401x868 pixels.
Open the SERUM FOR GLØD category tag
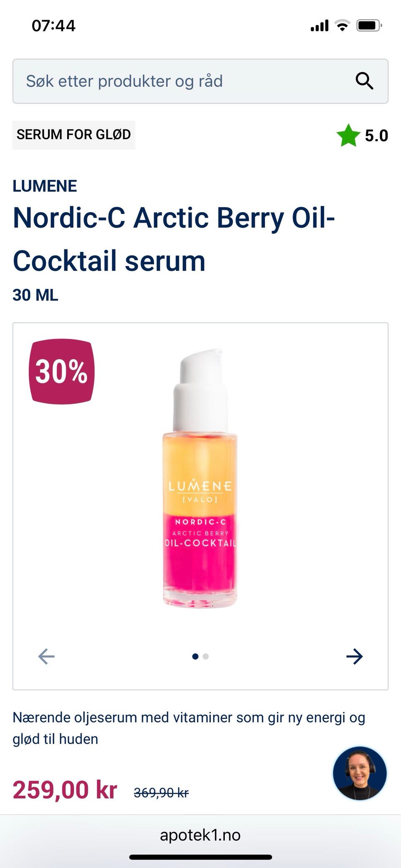point(74,135)
